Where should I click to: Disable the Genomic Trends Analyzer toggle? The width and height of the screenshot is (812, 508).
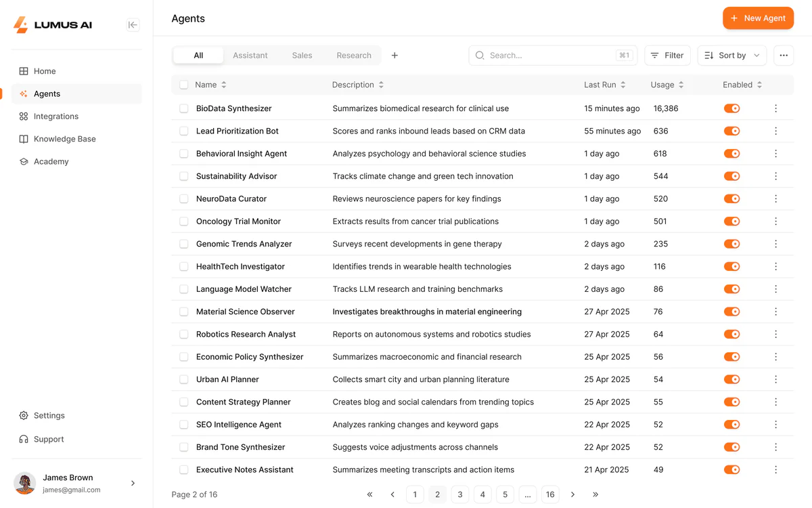[731, 244]
